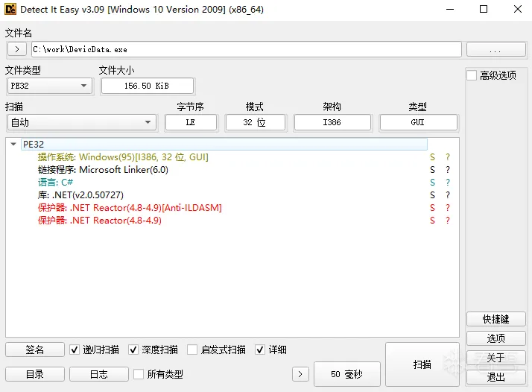Click S marker on Anti-ILDASM protector row
The width and height of the screenshot is (532, 392).
(x=432, y=208)
